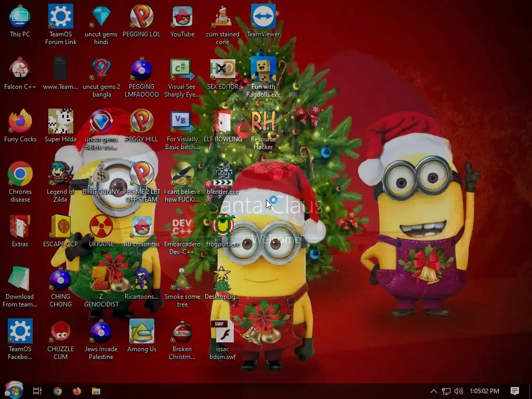
Task: Expand the hidden tray icons chevron
Action: (x=434, y=391)
